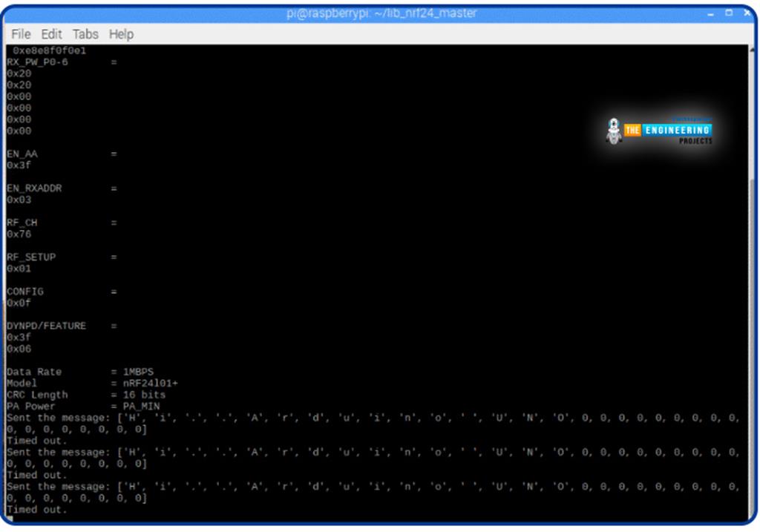Click the EN_AA label
Viewport: 760px width, 532px height.
tap(22, 154)
